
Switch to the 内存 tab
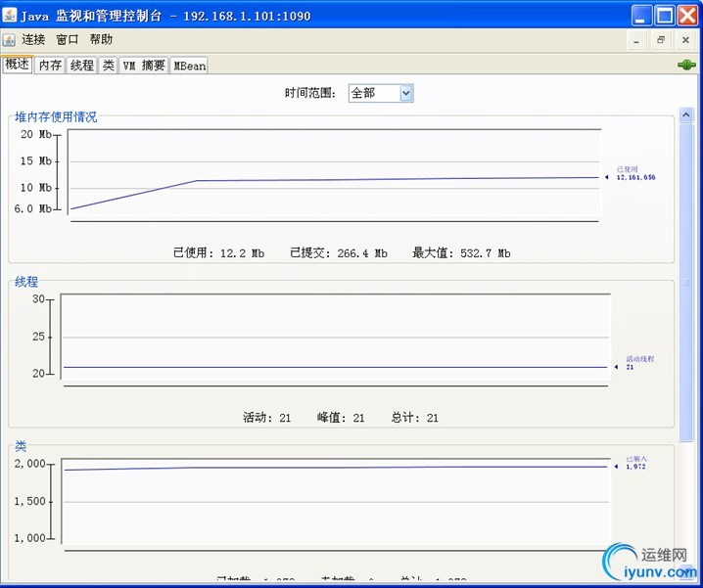click(x=50, y=66)
